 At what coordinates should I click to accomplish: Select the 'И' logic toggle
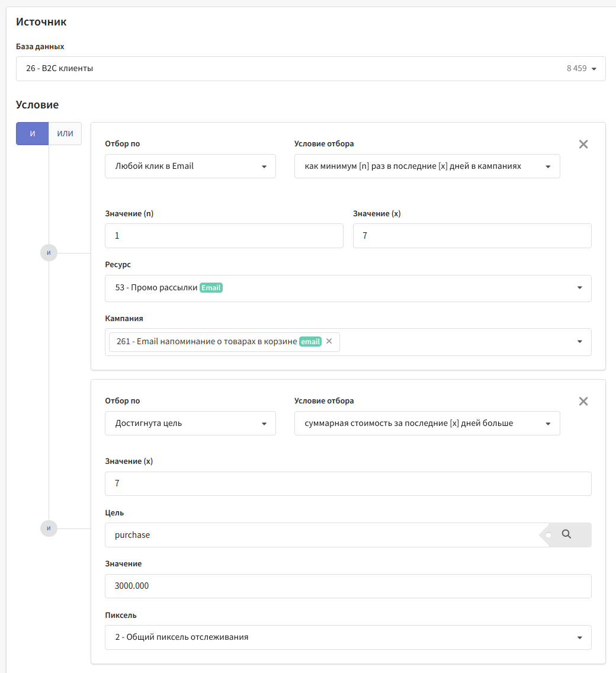click(32, 134)
